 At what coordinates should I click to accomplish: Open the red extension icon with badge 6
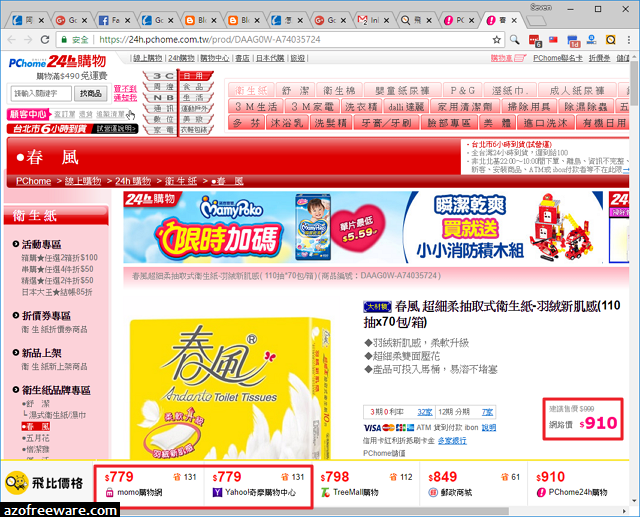pos(535,40)
